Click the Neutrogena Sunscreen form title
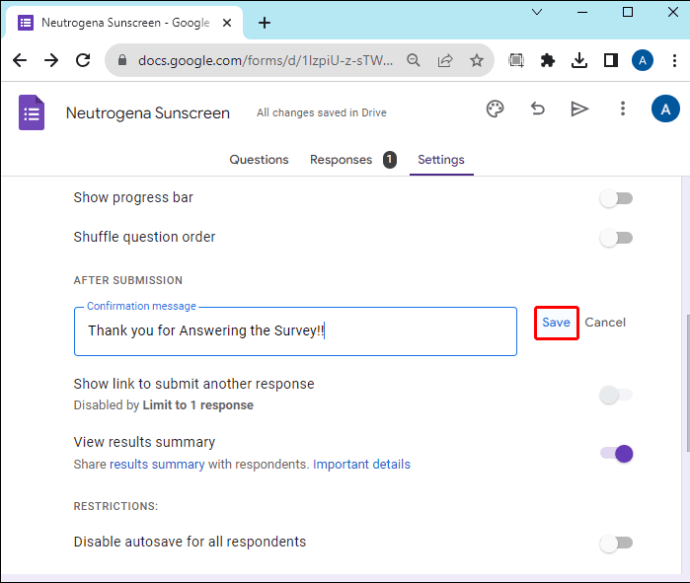Image resolution: width=690 pixels, height=583 pixels. (148, 113)
